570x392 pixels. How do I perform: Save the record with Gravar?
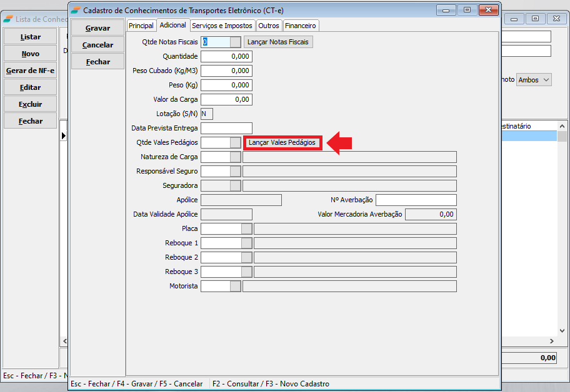tap(97, 28)
